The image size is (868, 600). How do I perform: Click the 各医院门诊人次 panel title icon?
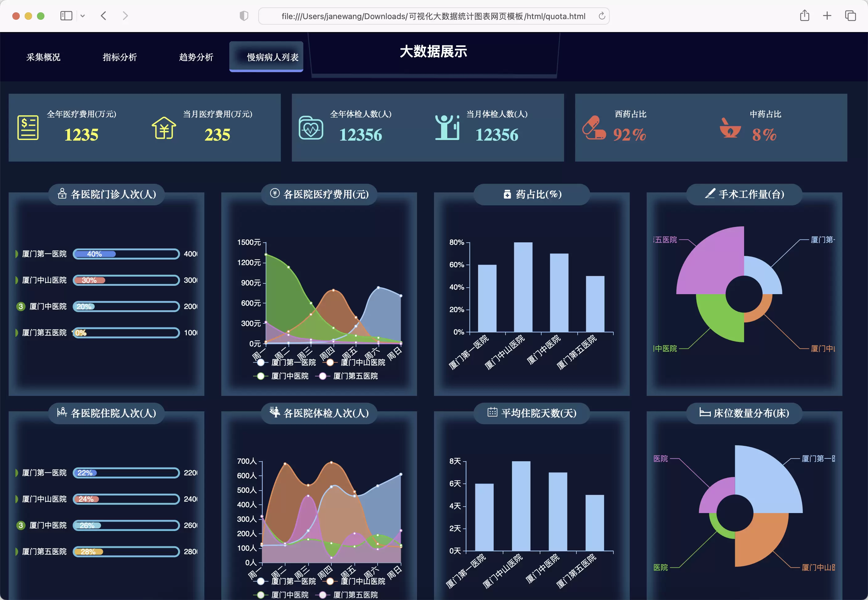click(x=62, y=193)
